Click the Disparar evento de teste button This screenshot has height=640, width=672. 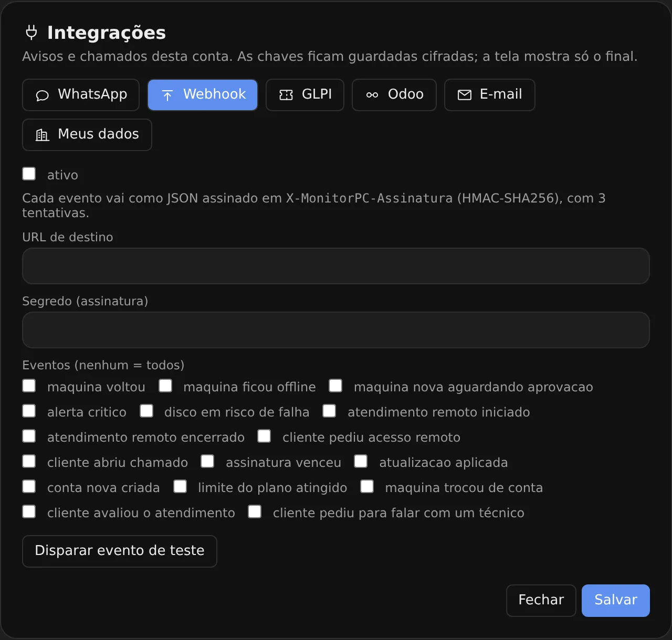point(120,551)
